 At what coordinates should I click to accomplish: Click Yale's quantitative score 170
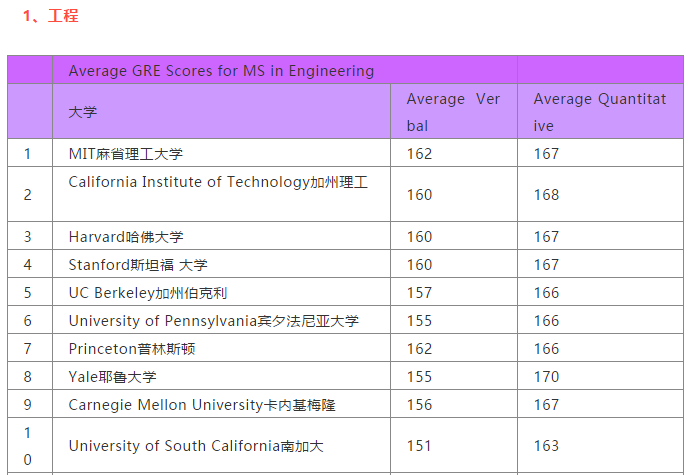coord(546,377)
